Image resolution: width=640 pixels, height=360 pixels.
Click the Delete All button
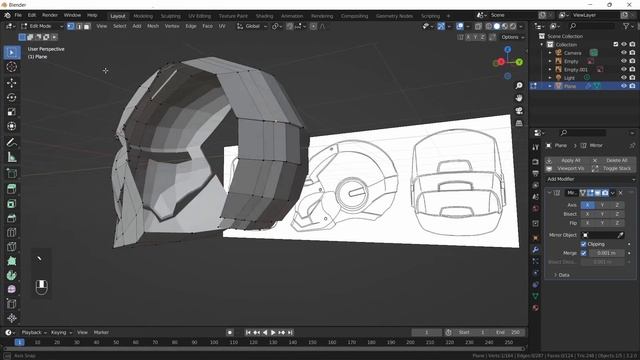(613, 160)
